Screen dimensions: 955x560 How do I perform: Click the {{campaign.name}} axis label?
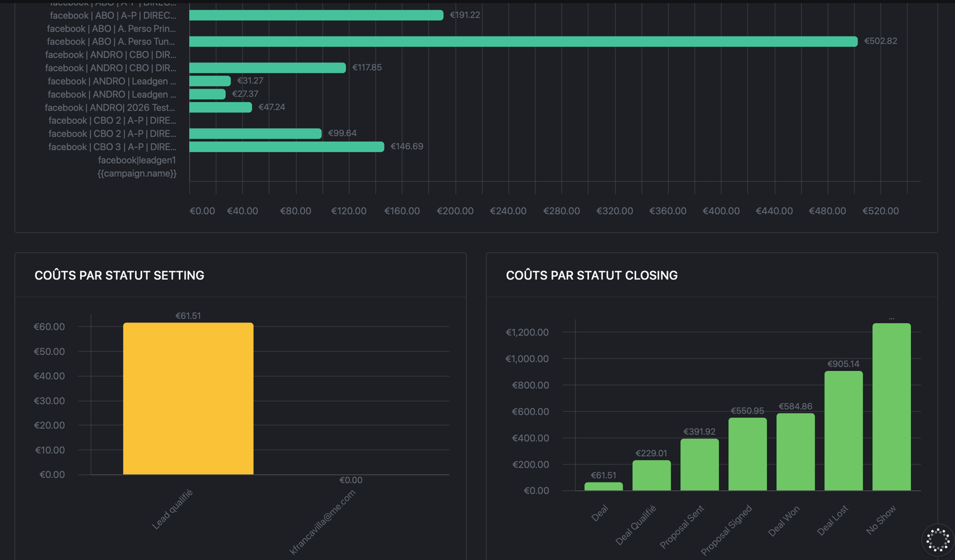pos(136,174)
